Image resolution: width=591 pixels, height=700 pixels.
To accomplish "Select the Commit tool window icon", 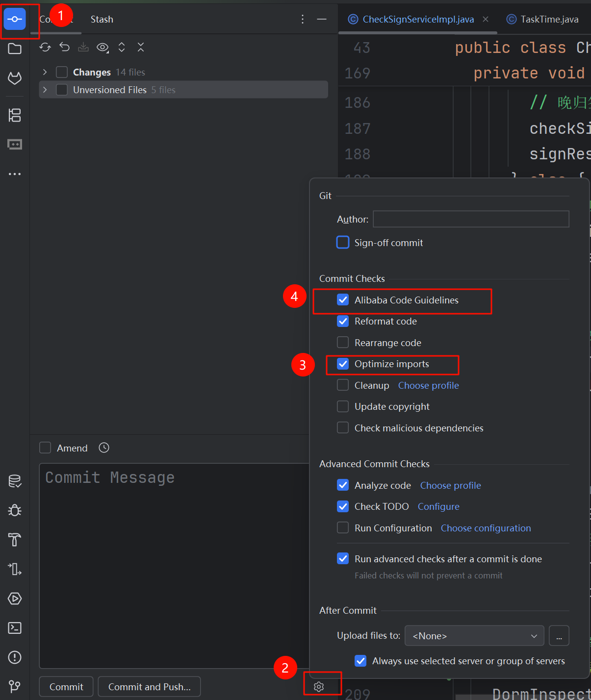I will point(15,19).
